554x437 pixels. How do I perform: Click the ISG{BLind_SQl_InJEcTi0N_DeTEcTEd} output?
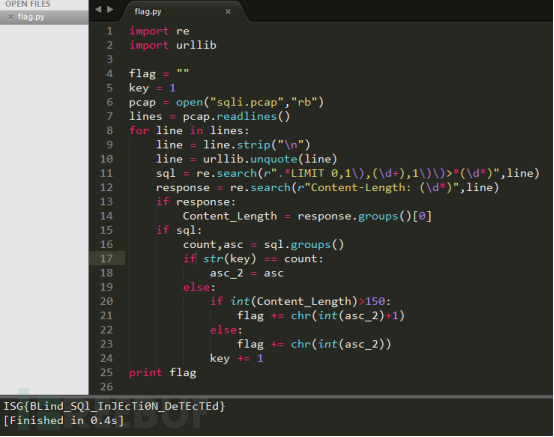(114, 406)
